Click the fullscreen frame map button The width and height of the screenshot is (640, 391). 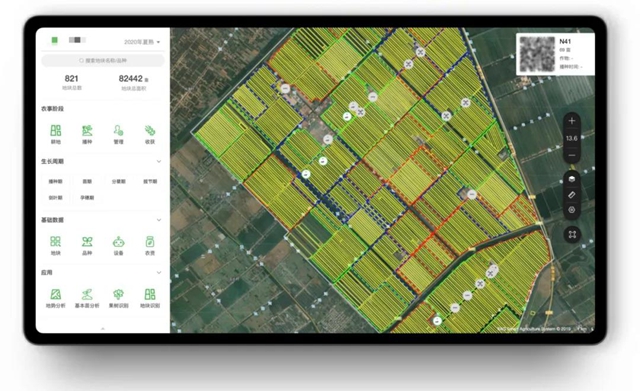click(572, 234)
